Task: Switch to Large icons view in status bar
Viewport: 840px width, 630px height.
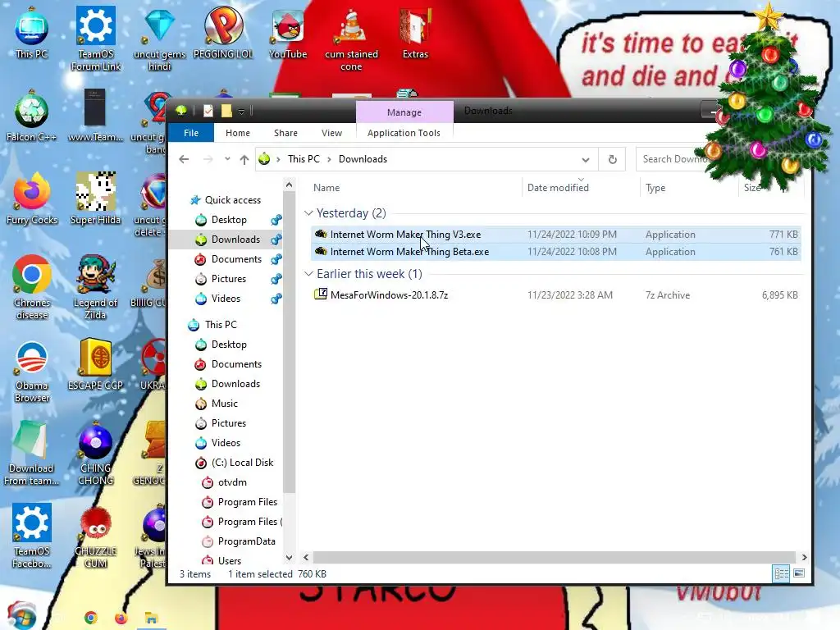Action: pyautogui.click(x=799, y=573)
